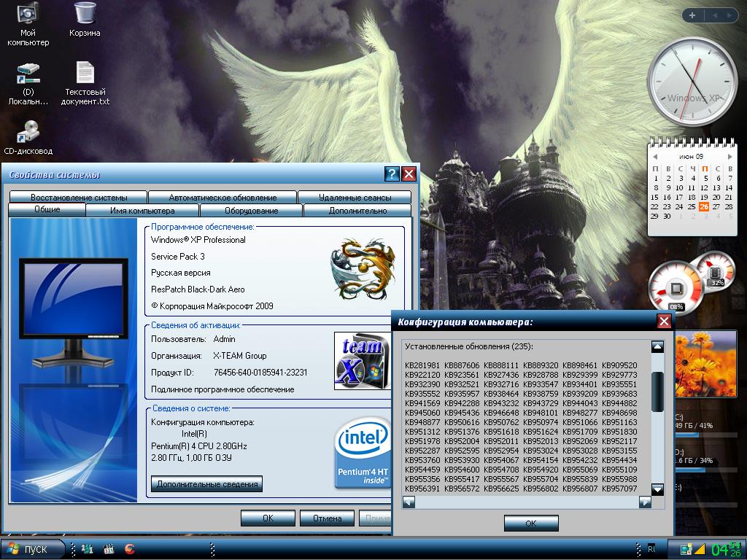Screen dimensions: 747x560
Task: Click the question mark help button in Свойства системы
Action: tap(392, 174)
